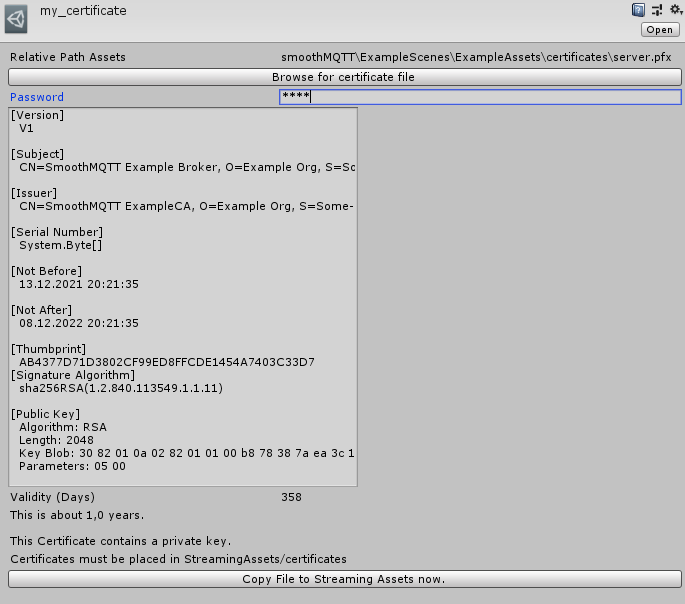The width and height of the screenshot is (685, 604).
Task: Click the 08.12.2022 20:21:35 date
Action: coord(79,323)
